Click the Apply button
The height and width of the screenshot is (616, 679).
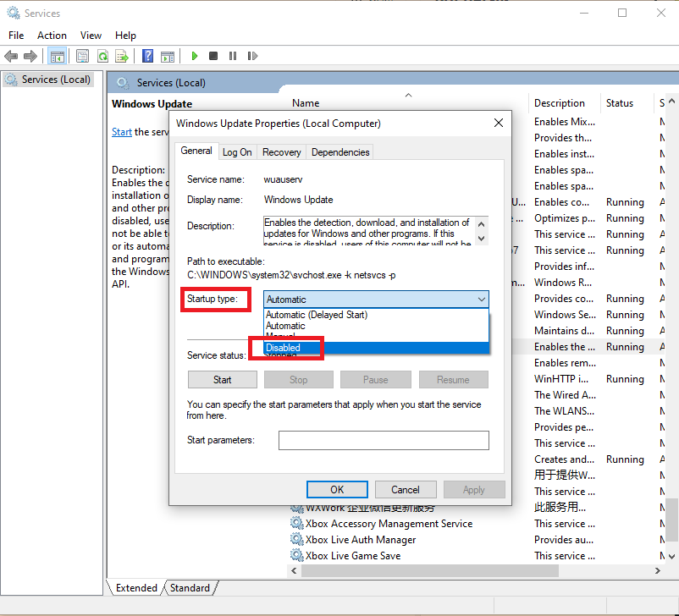click(x=474, y=490)
